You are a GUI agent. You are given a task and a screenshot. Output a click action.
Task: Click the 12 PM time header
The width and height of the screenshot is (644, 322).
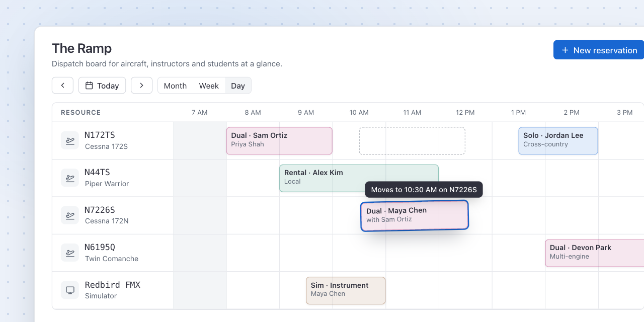(x=465, y=113)
